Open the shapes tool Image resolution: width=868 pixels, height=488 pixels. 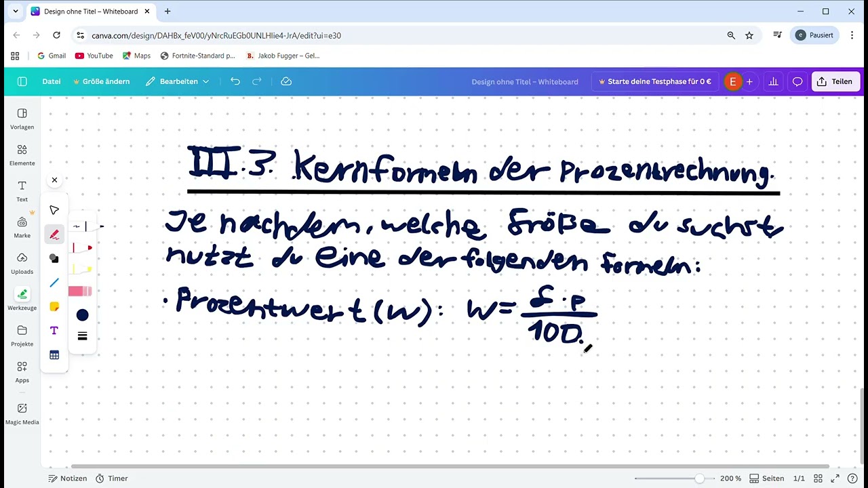[55, 258]
